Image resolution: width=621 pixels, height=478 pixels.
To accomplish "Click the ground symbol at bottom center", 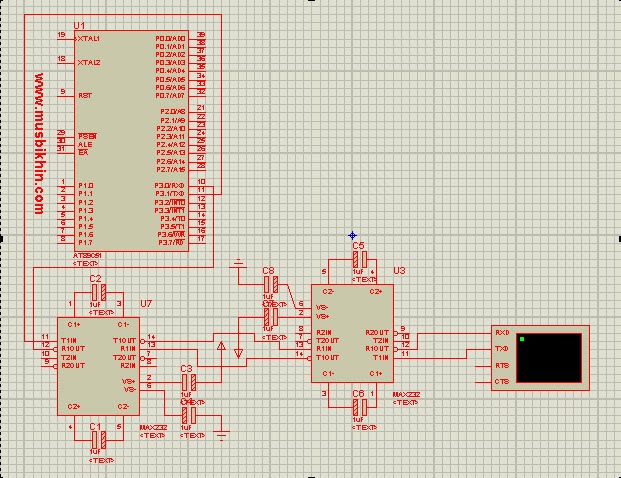I will (x=221, y=432).
